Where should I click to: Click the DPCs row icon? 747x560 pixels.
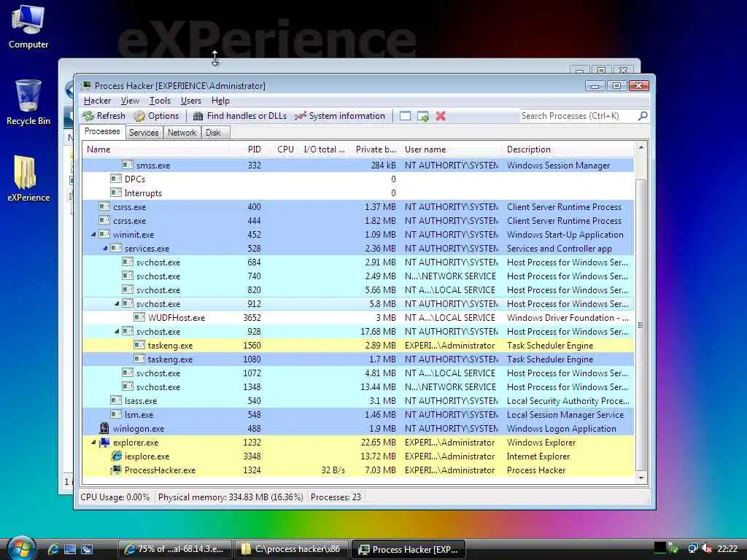click(116, 179)
